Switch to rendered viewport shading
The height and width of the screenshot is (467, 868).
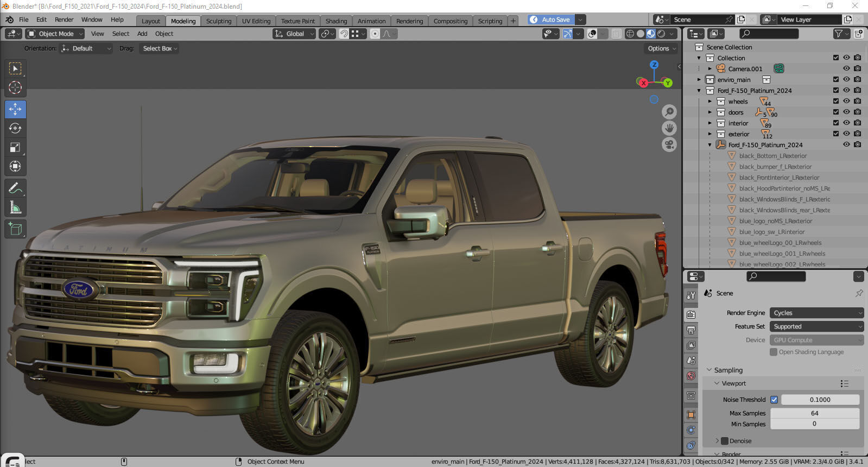[661, 34]
